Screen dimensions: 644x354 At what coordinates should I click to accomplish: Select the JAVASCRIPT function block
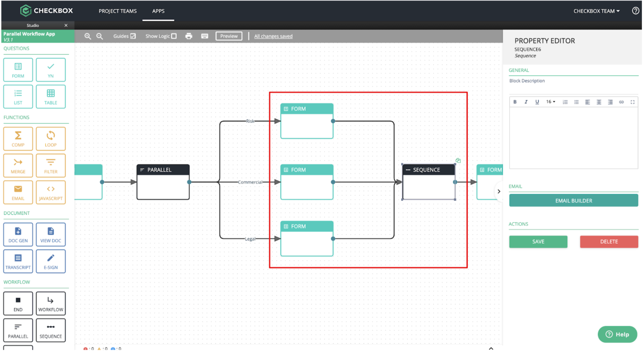pos(51,193)
